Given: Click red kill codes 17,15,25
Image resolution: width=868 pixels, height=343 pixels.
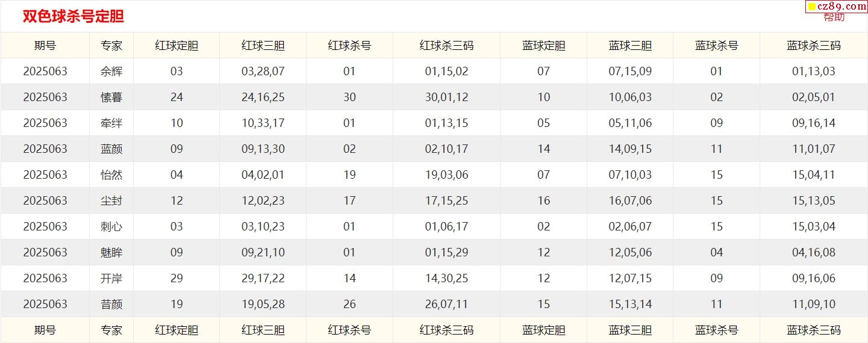Looking at the screenshot, I should (x=446, y=200).
